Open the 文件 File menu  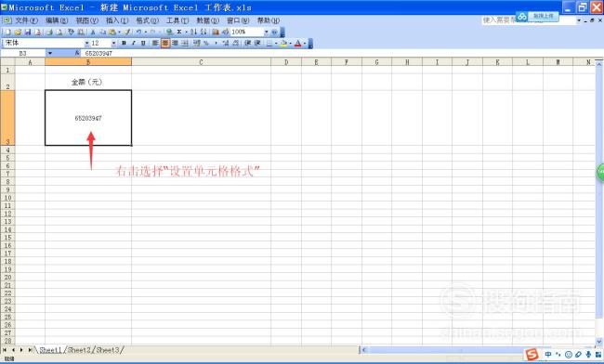tap(26, 20)
